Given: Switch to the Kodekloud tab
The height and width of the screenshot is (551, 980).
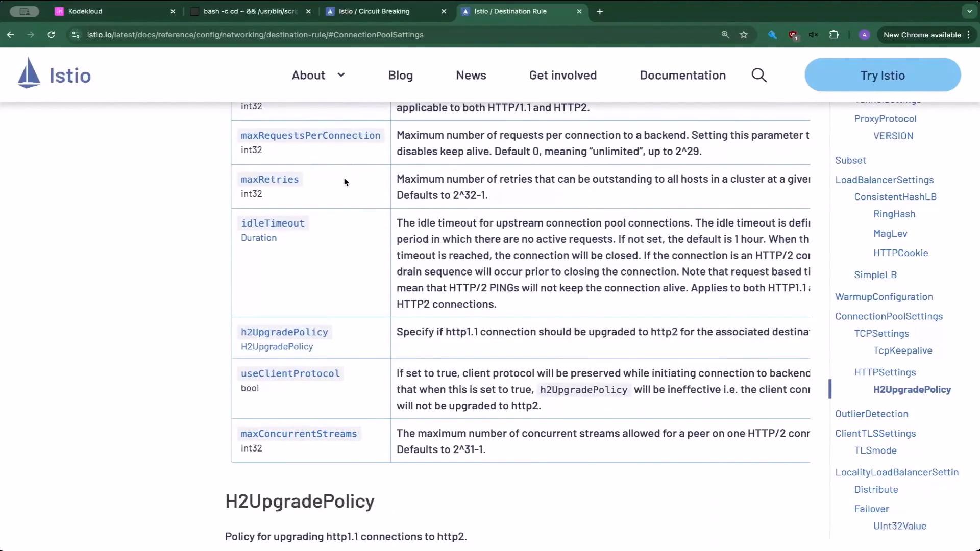Looking at the screenshot, I should [x=115, y=11].
